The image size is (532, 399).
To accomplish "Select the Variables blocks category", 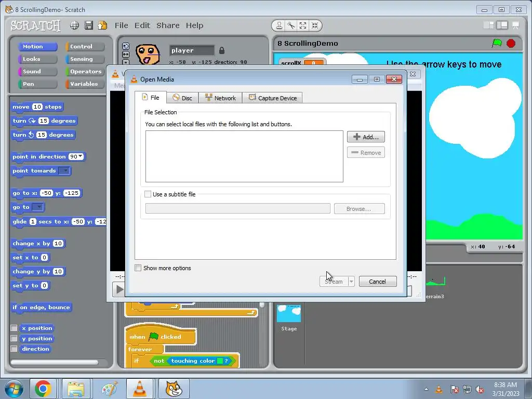I will (x=85, y=84).
